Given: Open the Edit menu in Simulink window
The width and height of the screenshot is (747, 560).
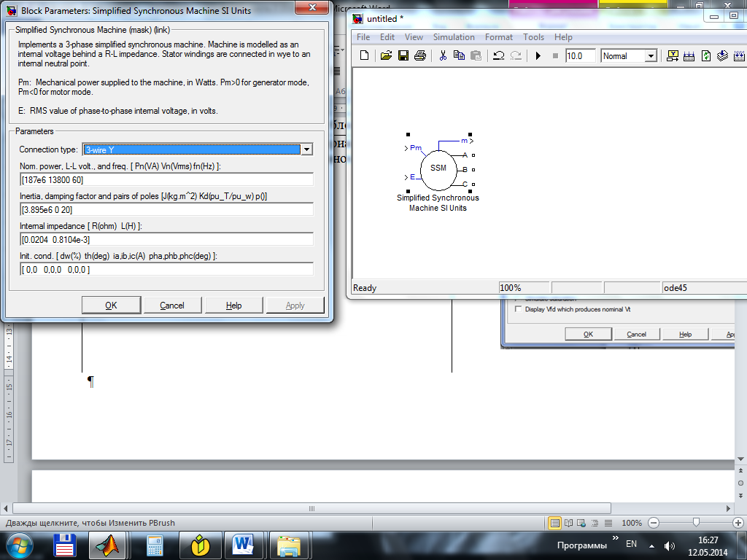Looking at the screenshot, I should pos(387,37).
